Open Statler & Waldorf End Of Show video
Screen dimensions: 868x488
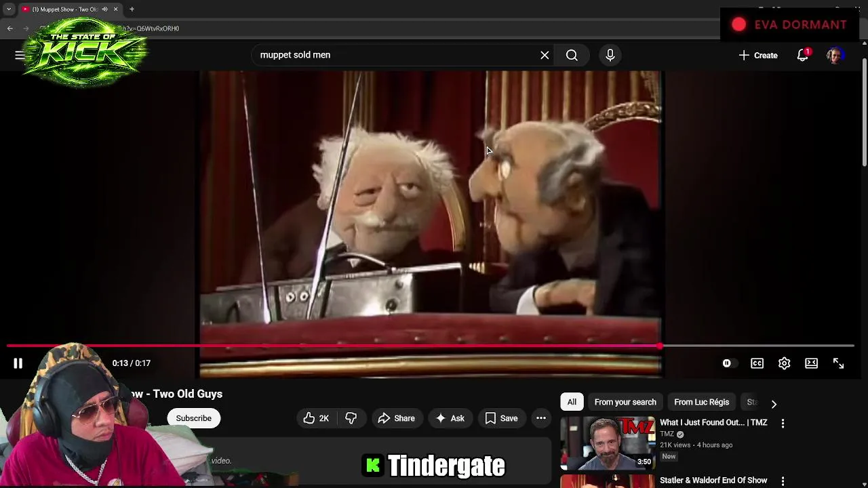point(713,481)
